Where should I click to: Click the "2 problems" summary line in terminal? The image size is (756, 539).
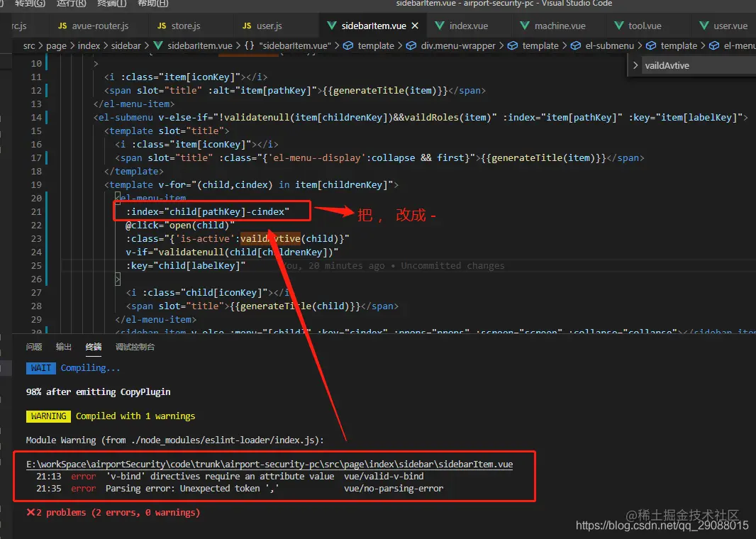click(113, 513)
